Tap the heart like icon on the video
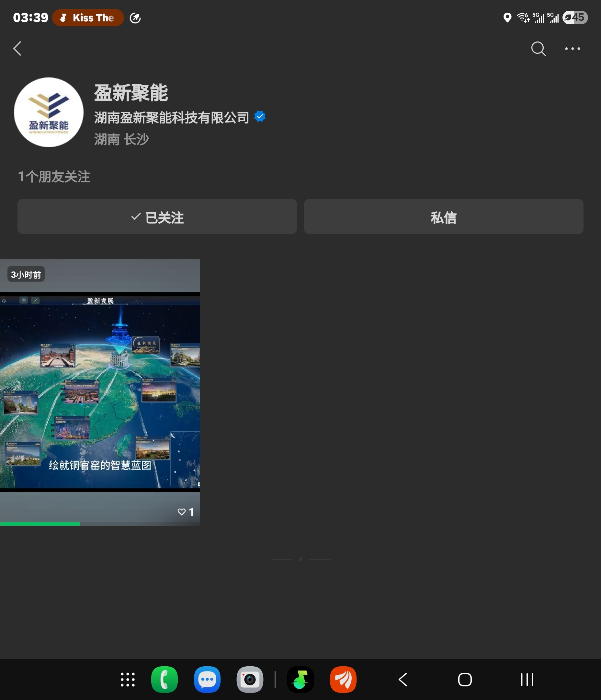601x700 pixels. pyautogui.click(x=182, y=512)
